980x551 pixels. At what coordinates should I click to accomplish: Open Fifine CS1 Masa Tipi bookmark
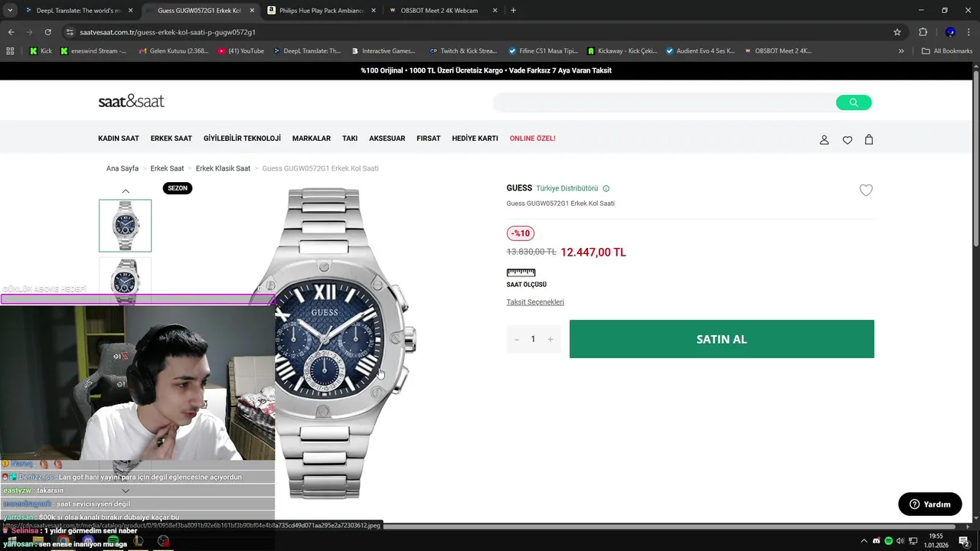[543, 51]
